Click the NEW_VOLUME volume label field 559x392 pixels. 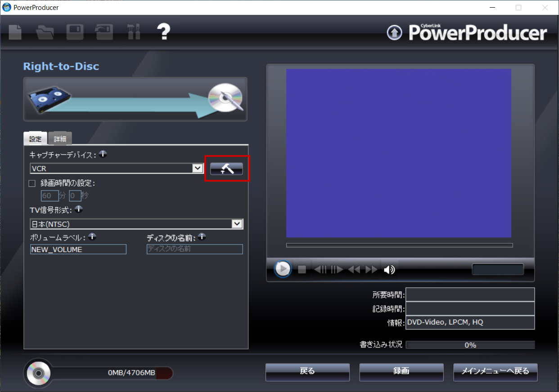point(78,249)
